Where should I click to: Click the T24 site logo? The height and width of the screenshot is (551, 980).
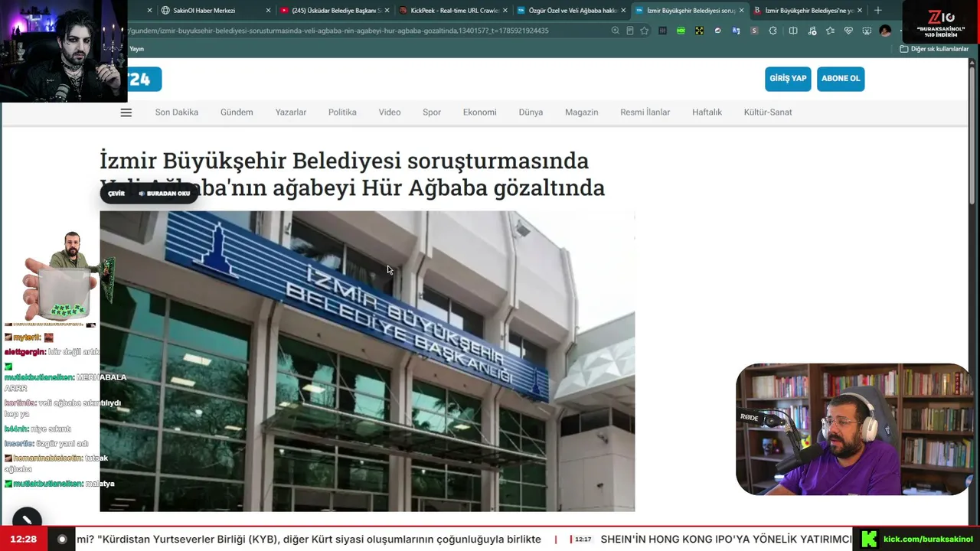click(144, 79)
